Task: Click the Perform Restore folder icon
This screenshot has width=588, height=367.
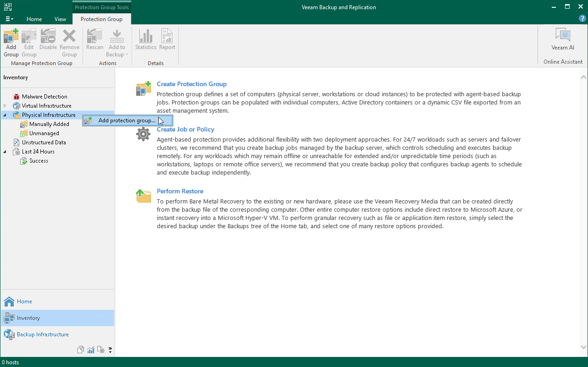Action: pyautogui.click(x=144, y=196)
